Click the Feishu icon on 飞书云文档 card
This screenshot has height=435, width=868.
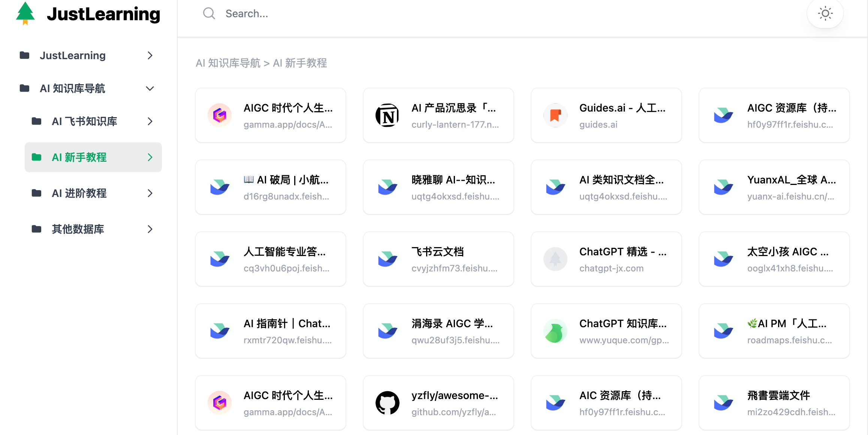point(387,259)
